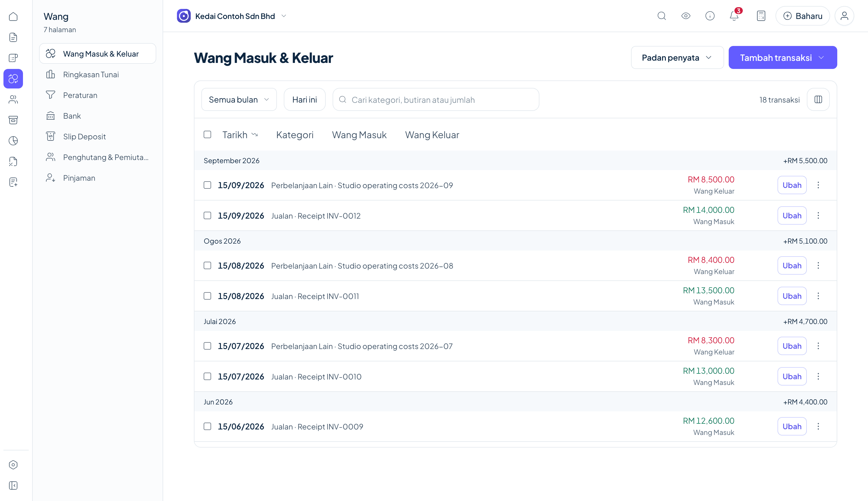The image size is (868, 501).
Task: Check the Studio operating costs 2026-07 row
Action: point(207,346)
